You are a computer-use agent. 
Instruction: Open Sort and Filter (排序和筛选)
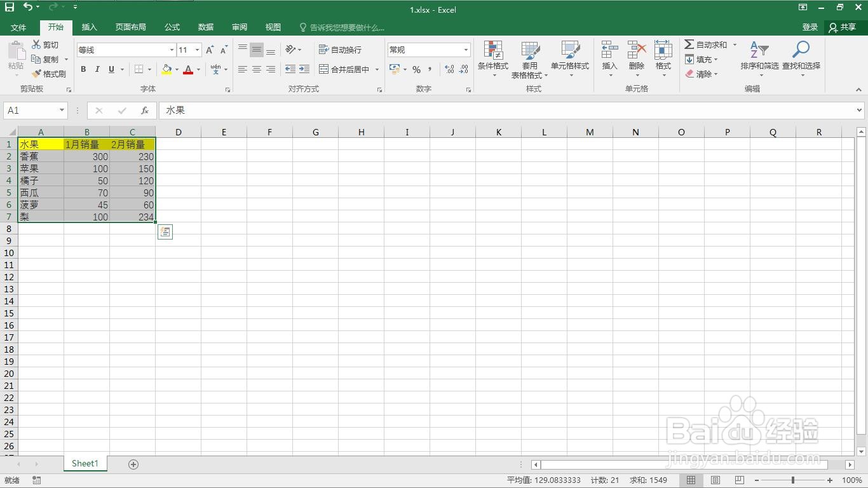click(x=759, y=58)
